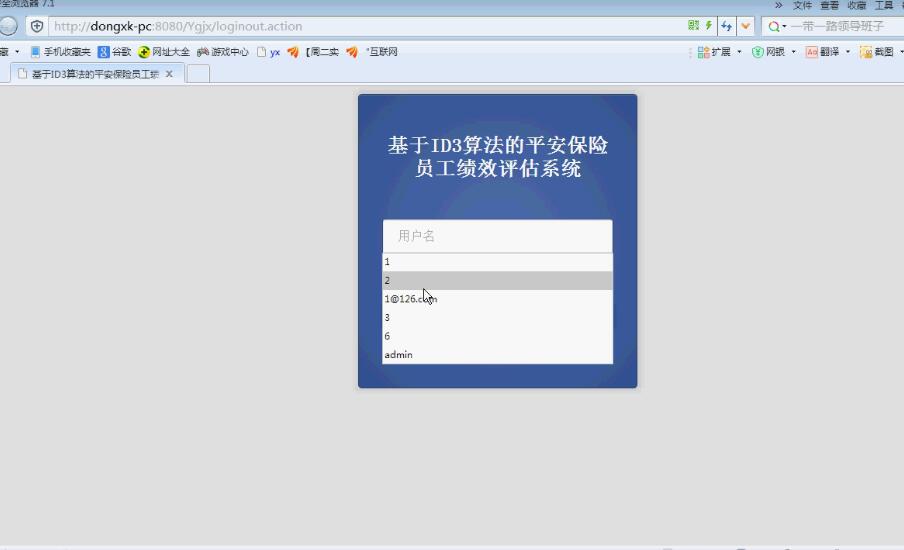Click the browser back button
This screenshot has height=550, width=904.
[x=7, y=26]
